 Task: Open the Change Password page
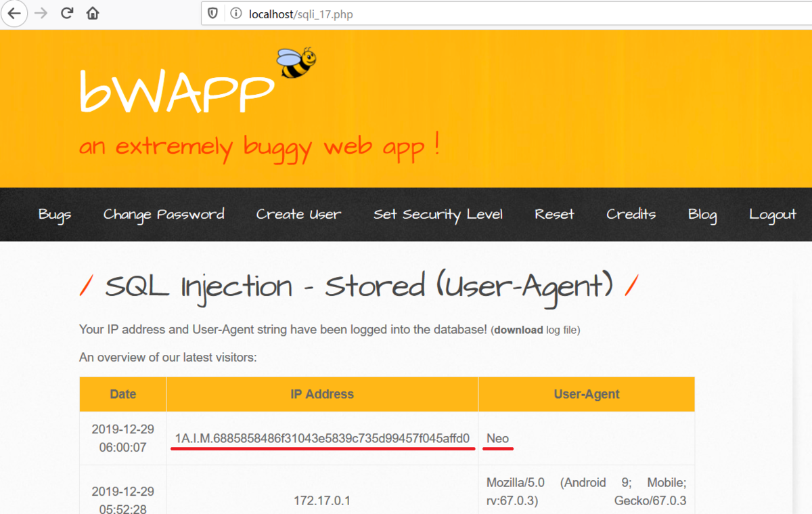pyautogui.click(x=164, y=215)
